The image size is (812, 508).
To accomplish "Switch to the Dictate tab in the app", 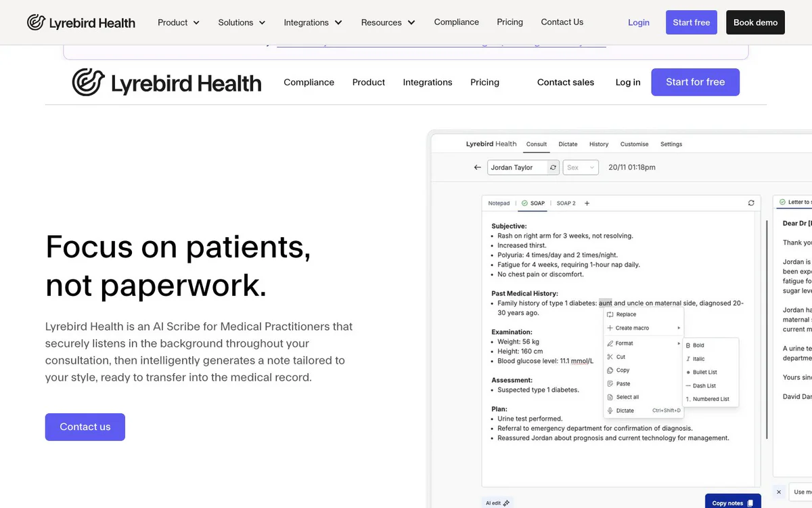I will [x=568, y=144].
